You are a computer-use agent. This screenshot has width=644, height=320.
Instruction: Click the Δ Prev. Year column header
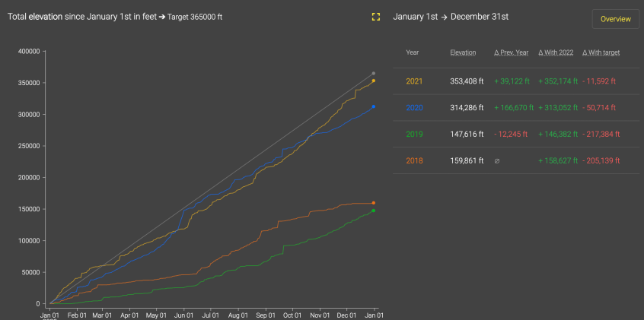pos(511,52)
